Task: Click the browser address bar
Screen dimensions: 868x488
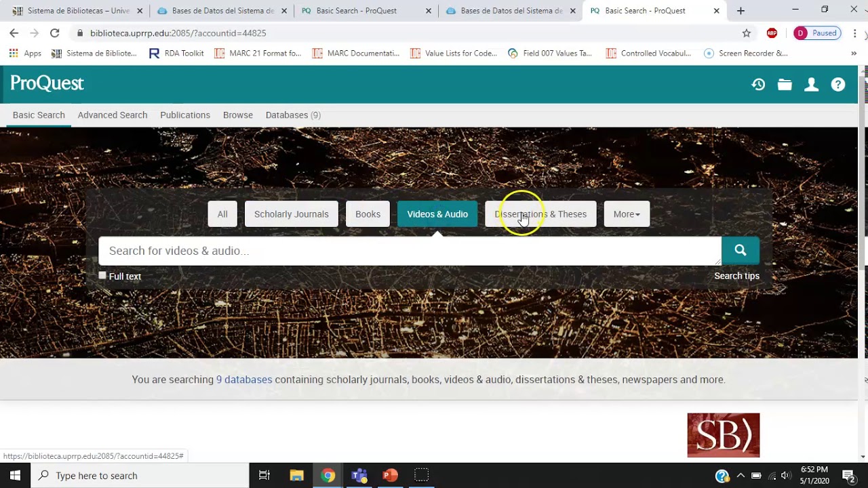Action: click(407, 33)
